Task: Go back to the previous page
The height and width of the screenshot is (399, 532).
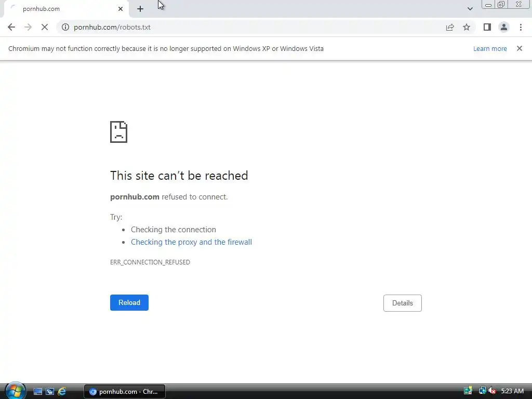Action: (x=11, y=27)
